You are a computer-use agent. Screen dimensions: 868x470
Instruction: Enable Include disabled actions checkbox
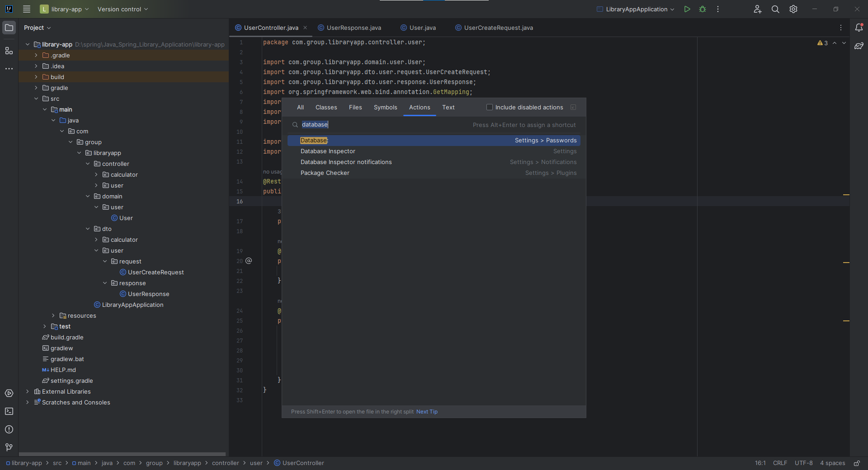point(490,107)
